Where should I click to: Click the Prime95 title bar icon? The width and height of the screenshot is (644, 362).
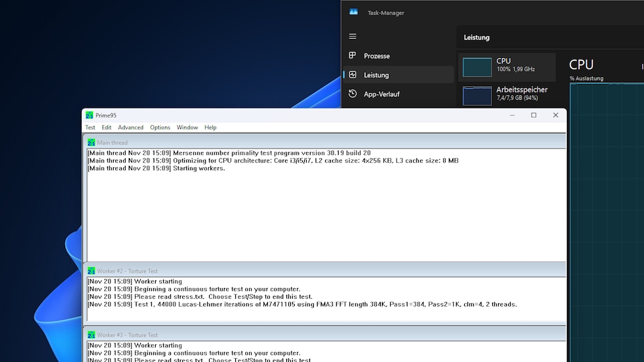point(89,115)
